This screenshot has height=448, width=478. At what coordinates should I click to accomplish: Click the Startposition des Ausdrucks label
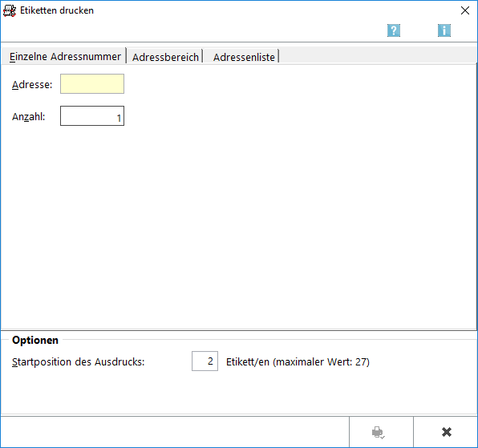click(78, 362)
